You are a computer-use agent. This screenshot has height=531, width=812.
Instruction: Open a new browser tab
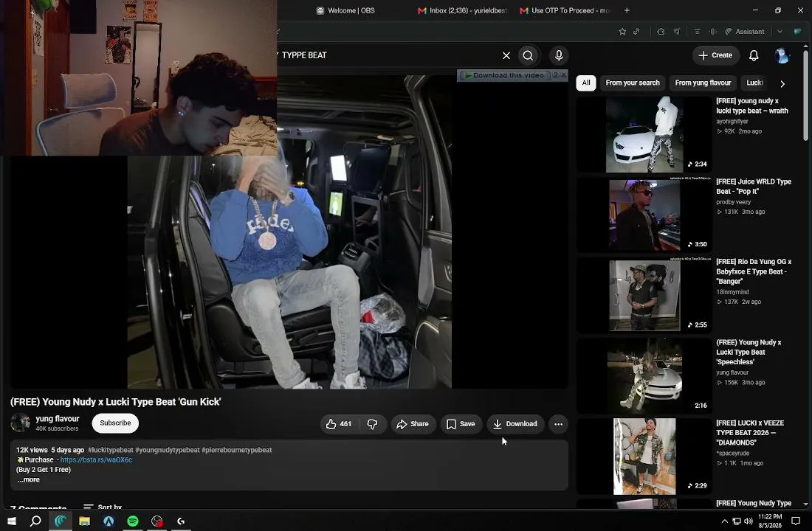tap(627, 10)
